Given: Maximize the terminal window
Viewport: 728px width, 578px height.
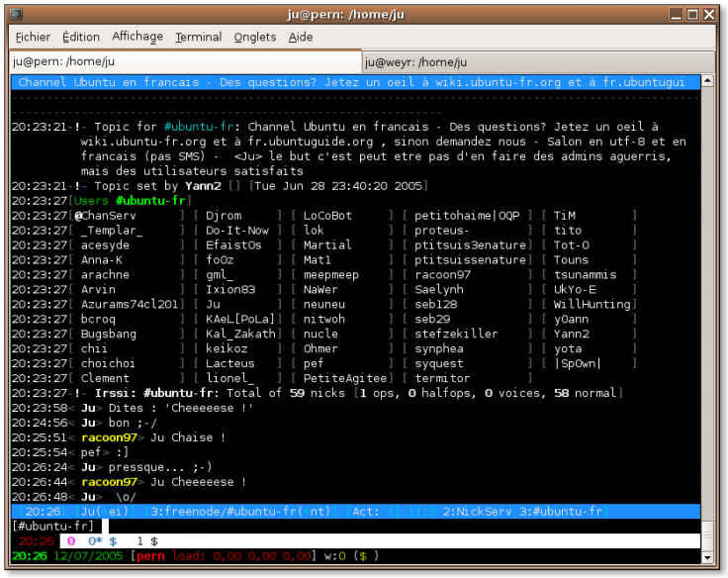Looking at the screenshot, I should [x=692, y=14].
